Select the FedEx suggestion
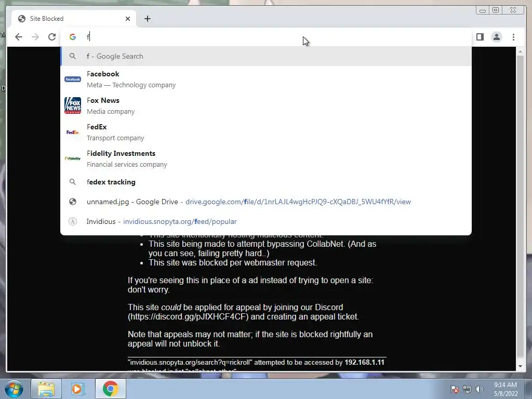This screenshot has width=532, height=399. (x=265, y=132)
